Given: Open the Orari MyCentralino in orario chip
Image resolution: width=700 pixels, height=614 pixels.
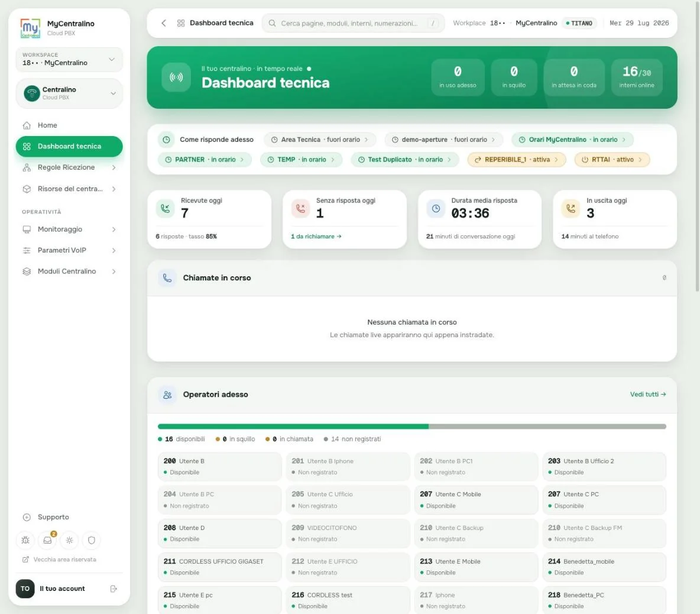Looking at the screenshot, I should point(572,140).
